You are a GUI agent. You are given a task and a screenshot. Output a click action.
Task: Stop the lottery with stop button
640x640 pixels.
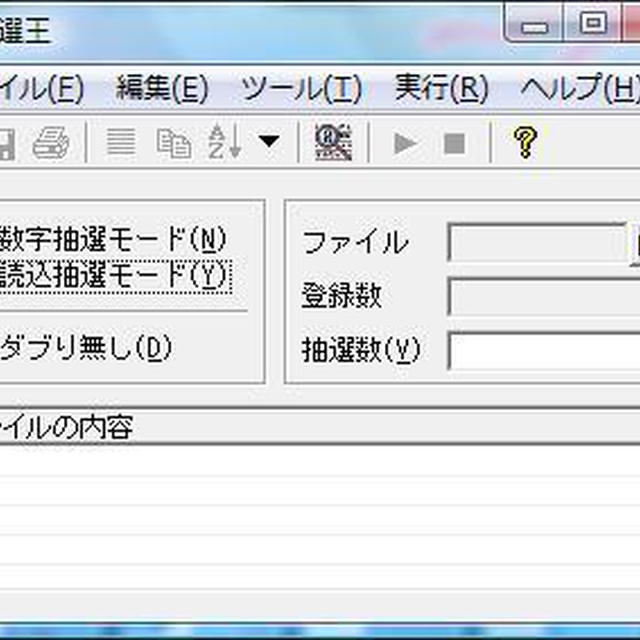pyautogui.click(x=454, y=144)
